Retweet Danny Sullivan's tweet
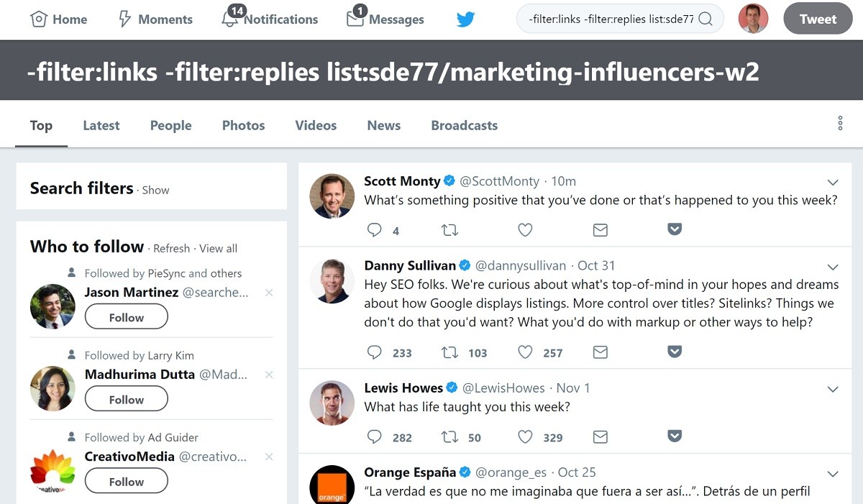This screenshot has width=863, height=504. [449, 352]
